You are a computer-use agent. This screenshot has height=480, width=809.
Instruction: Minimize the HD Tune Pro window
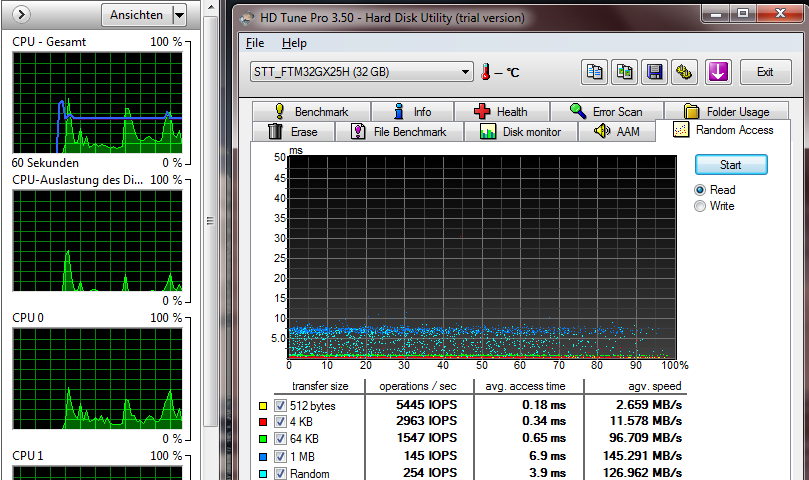(716, 13)
